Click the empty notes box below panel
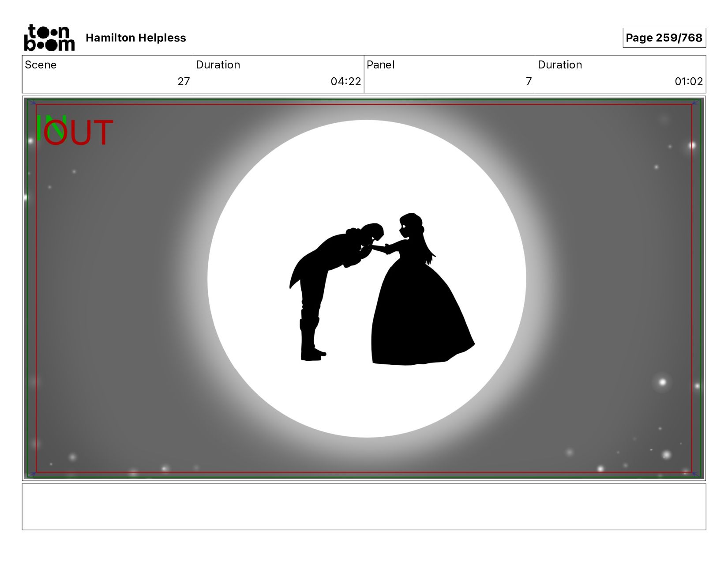This screenshot has width=728, height=563. 364,506
